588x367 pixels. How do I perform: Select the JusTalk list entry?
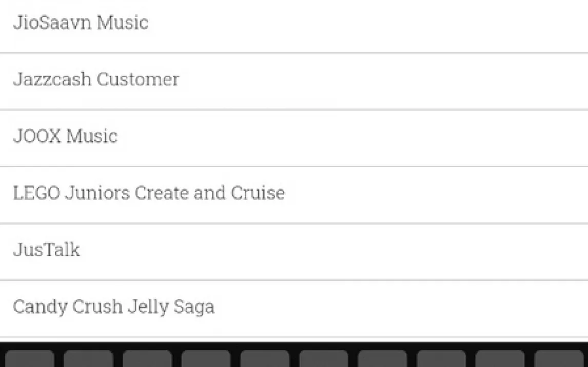pyautogui.click(x=47, y=251)
